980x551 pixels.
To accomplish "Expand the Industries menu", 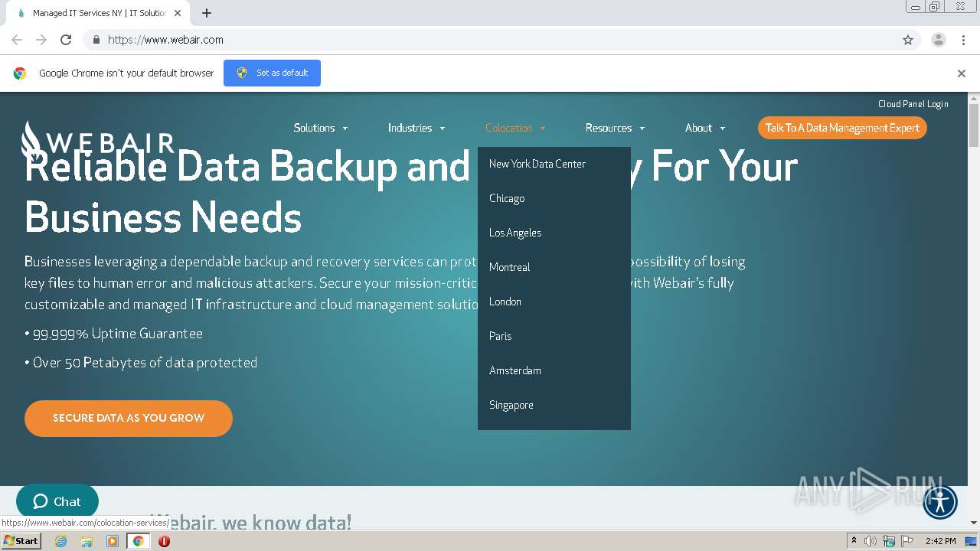I will 416,128.
